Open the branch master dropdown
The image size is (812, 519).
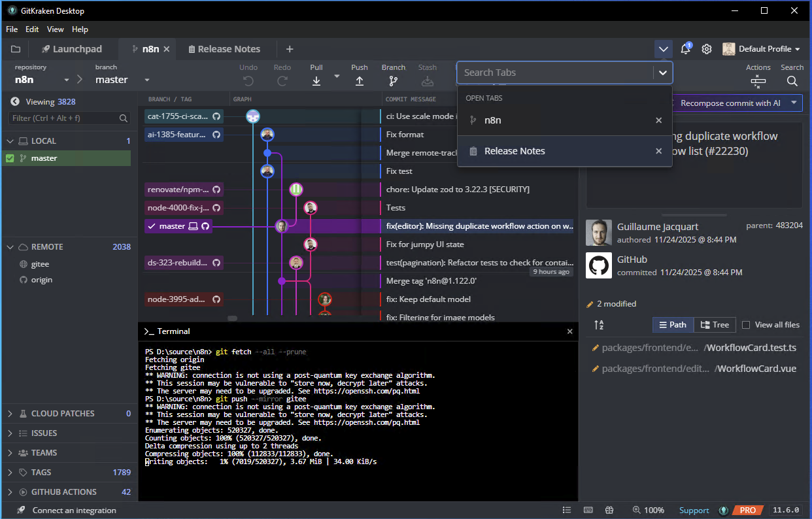pos(147,80)
